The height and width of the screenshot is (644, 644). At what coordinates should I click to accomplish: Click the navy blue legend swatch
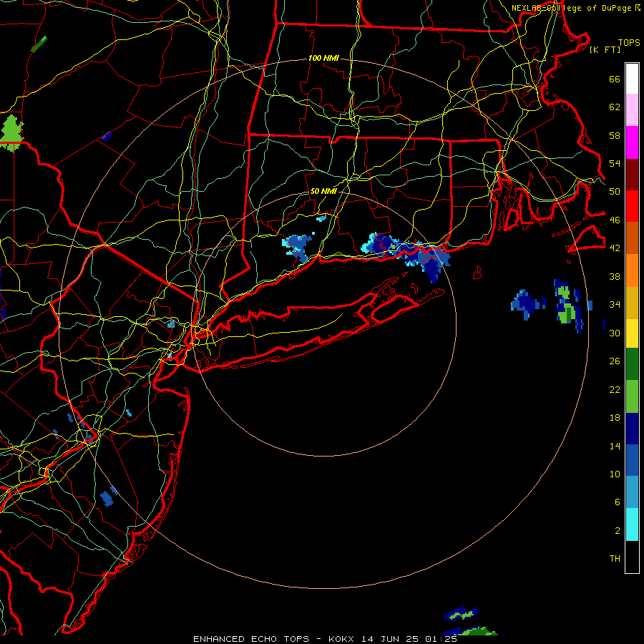pyautogui.click(x=632, y=429)
